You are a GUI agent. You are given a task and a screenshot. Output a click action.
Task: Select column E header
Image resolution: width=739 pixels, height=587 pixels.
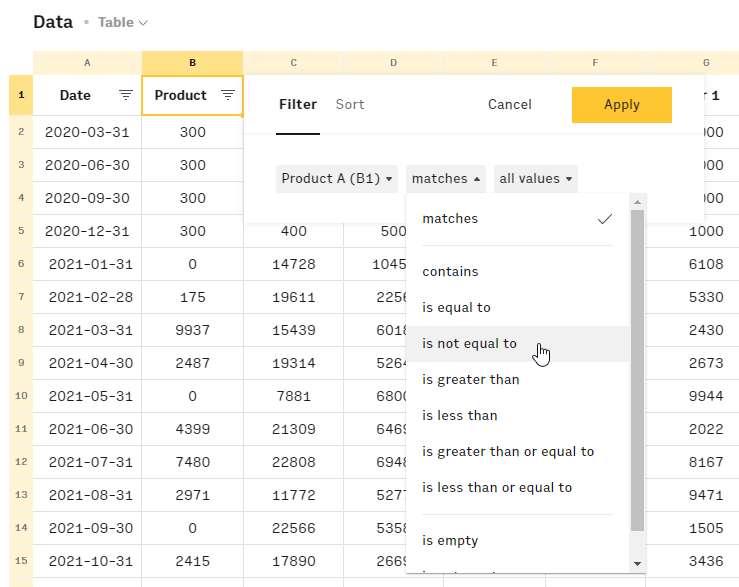point(494,63)
